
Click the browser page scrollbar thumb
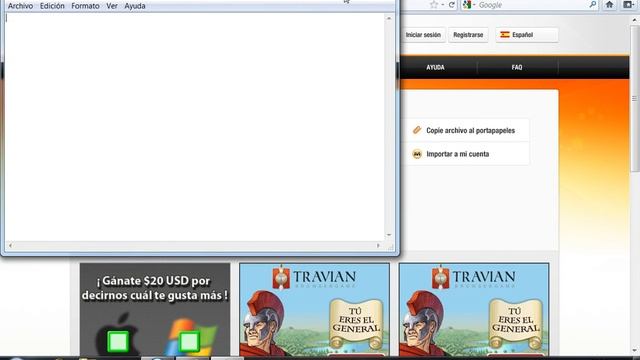pos(635,98)
